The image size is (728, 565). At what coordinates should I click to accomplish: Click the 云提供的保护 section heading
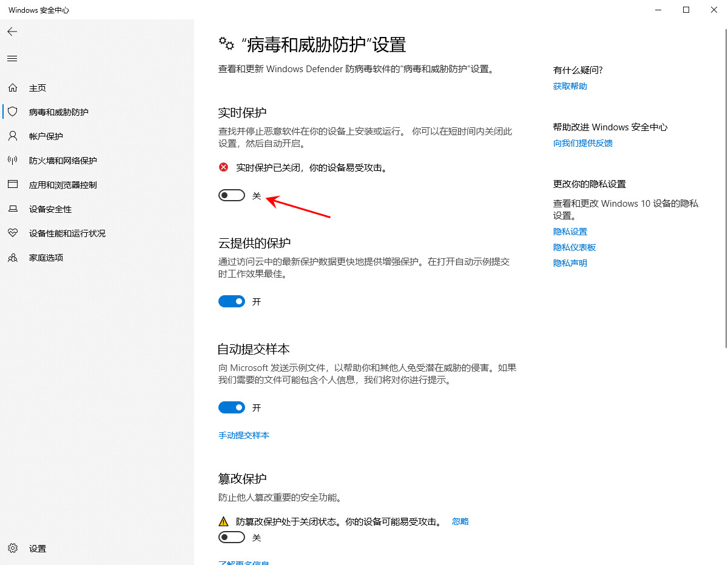point(255,243)
